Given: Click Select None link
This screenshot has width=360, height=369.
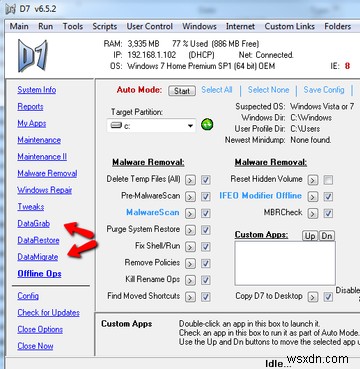Looking at the screenshot, I should pyautogui.click(x=268, y=90).
